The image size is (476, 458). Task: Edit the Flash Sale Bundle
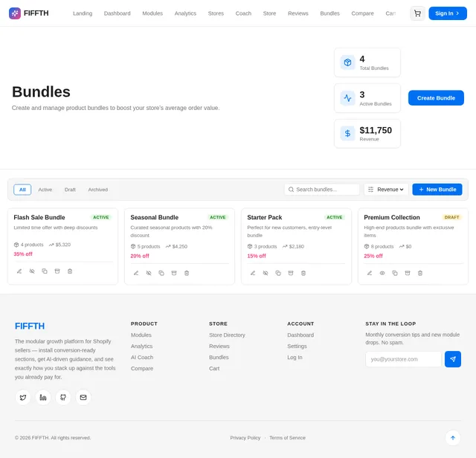click(x=19, y=271)
